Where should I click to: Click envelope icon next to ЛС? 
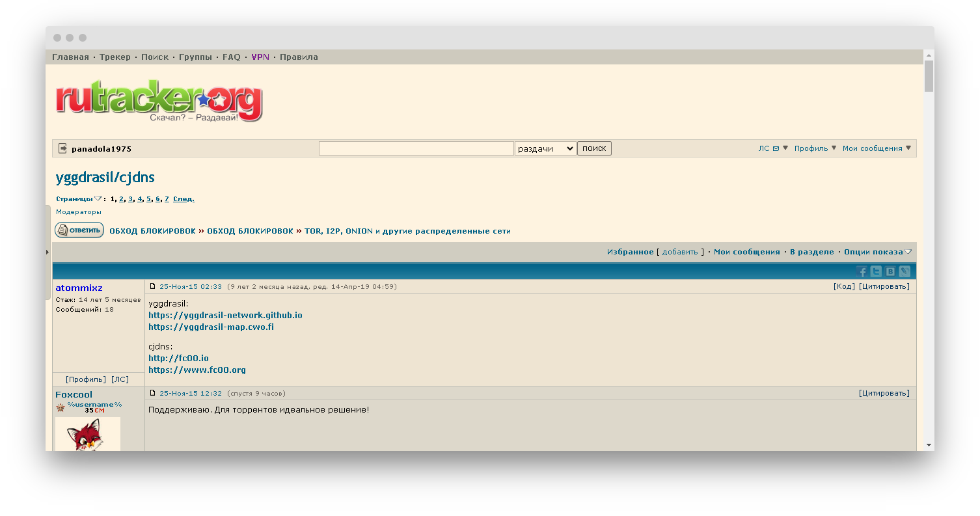(x=776, y=148)
